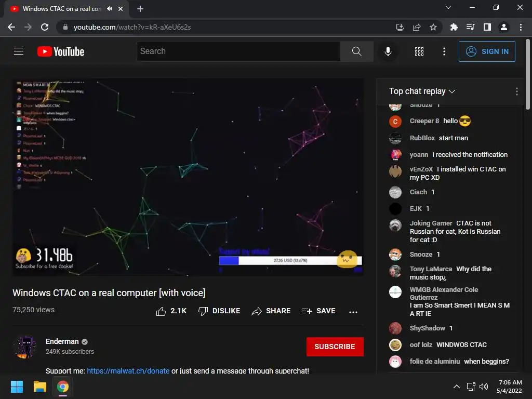Open the malwat.ch/donate link
This screenshot has width=532, height=399.
click(x=128, y=371)
